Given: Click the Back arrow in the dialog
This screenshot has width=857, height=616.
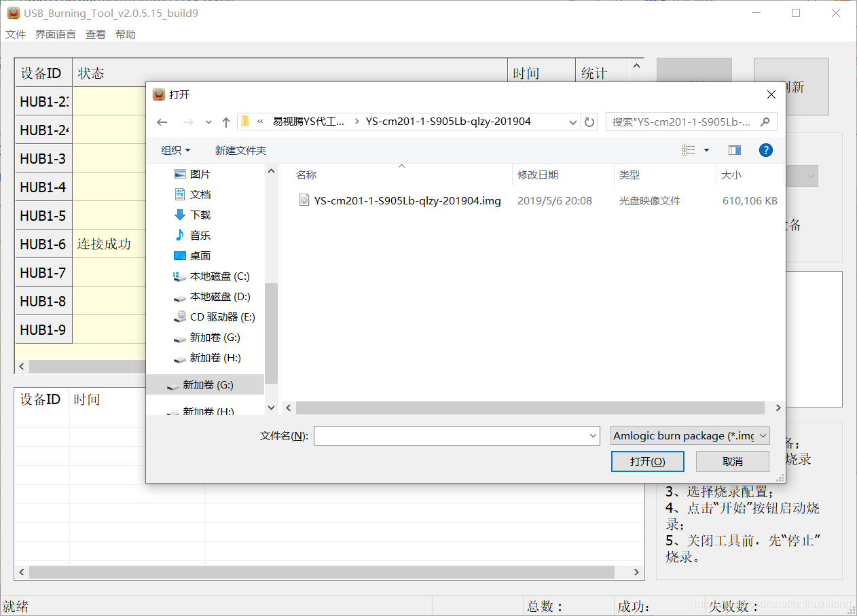Looking at the screenshot, I should [x=162, y=122].
